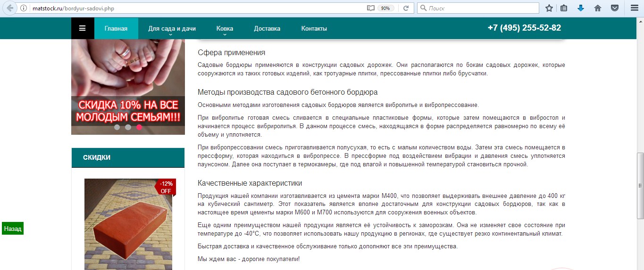
Task: Open site information icon in address bar
Action: coord(24,8)
